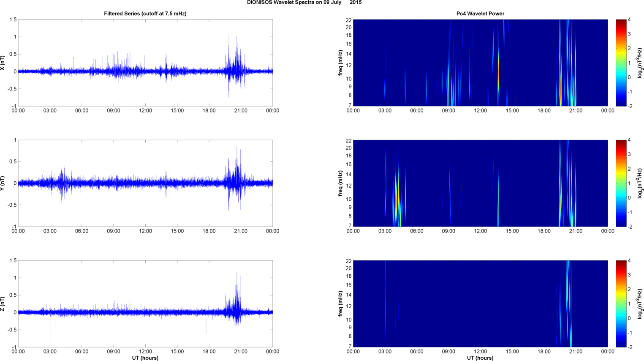The height and width of the screenshot is (361, 644).
Task: Click the 09:00 tick under the top spectrogram
Action: click(448, 111)
